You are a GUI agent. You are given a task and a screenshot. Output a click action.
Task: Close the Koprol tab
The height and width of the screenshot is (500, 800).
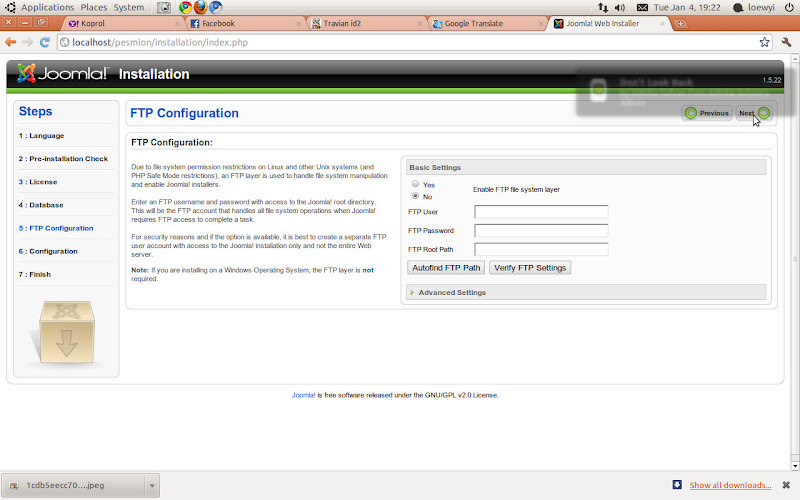coord(178,23)
